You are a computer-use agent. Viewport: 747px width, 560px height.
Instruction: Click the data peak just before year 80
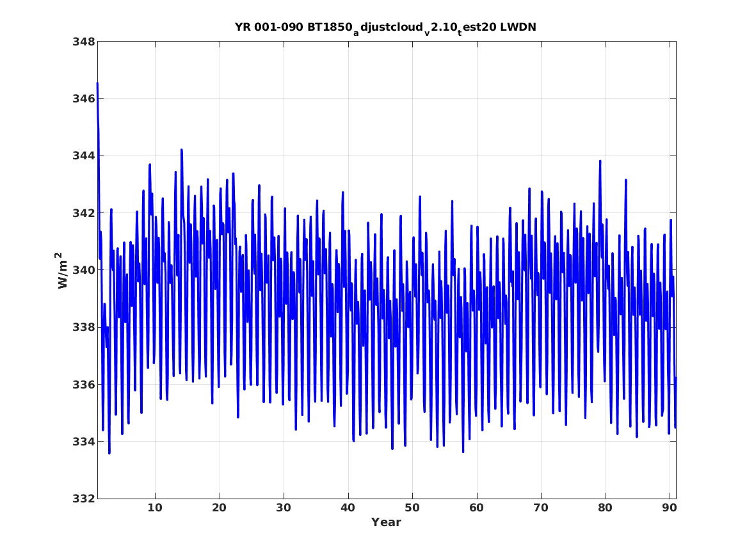point(600,161)
